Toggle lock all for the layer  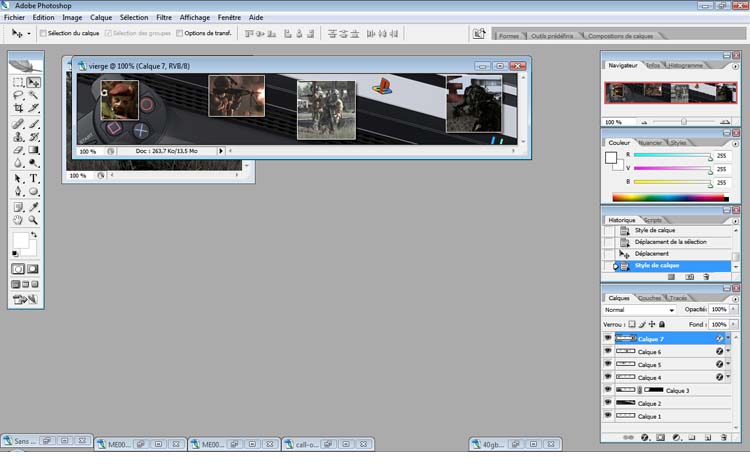click(x=662, y=324)
